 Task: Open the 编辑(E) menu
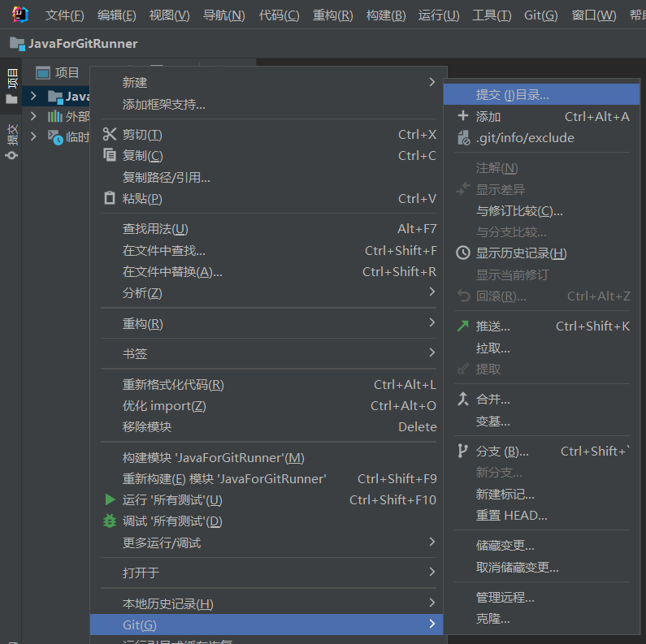(x=116, y=15)
